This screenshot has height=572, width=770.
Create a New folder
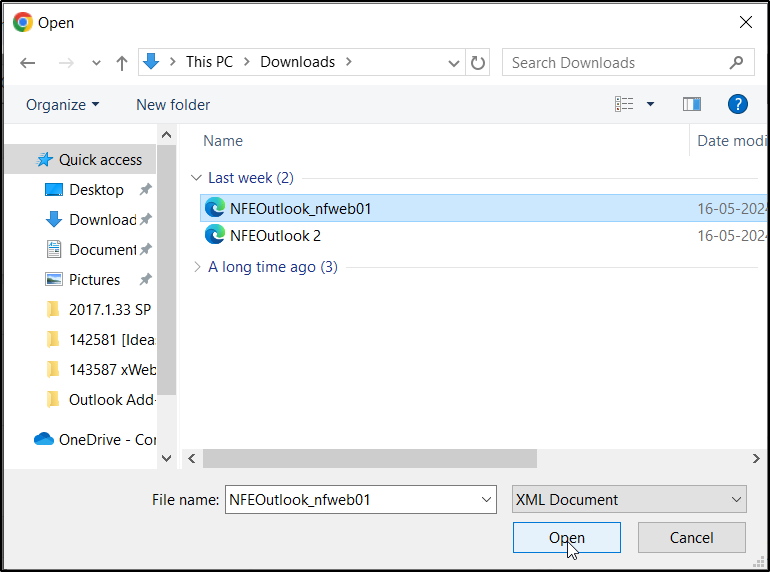pyautogui.click(x=173, y=105)
